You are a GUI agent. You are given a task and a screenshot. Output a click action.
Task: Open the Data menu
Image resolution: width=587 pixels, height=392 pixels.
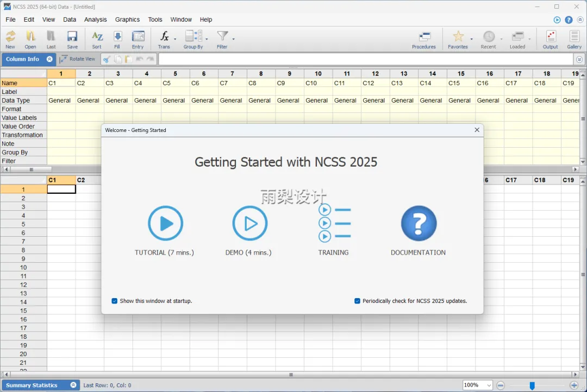point(70,20)
